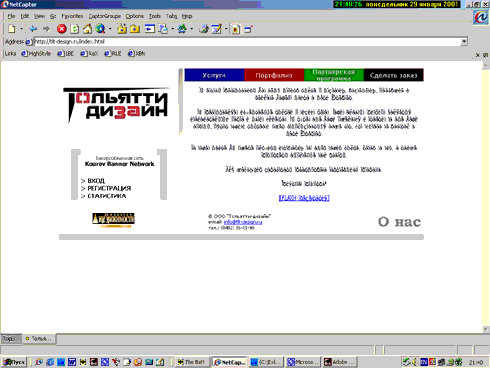This screenshot has height=368, width=490.
Task: Click the РЕГИСТРАЦИЯ link in banner network box
Action: coord(109,188)
